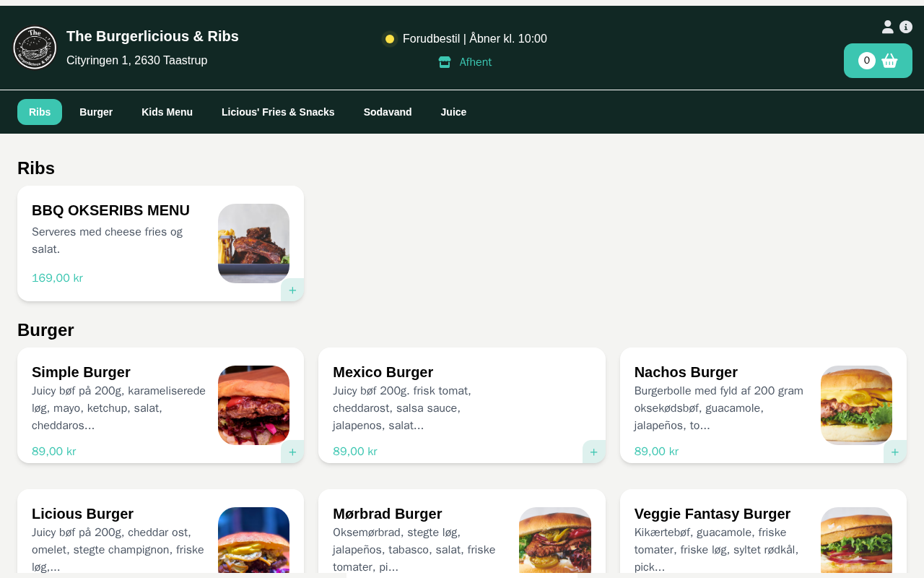Add Mexico Burger using plus icon

[593, 452]
